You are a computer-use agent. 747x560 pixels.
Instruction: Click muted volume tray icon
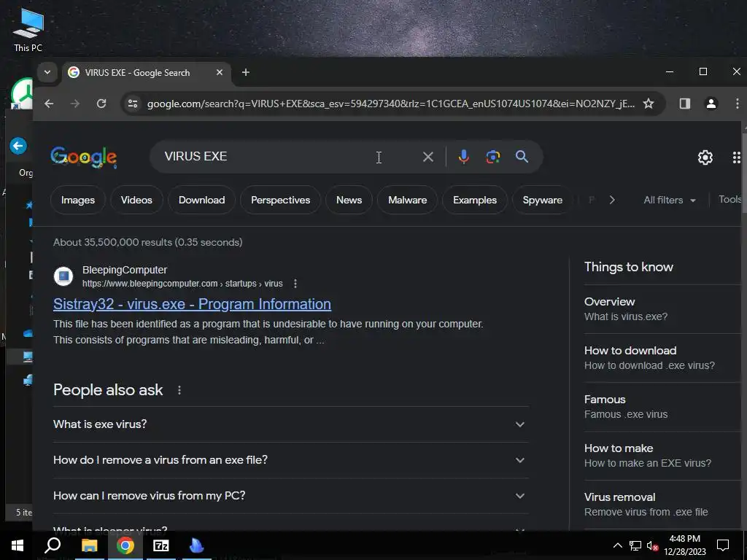(653, 545)
